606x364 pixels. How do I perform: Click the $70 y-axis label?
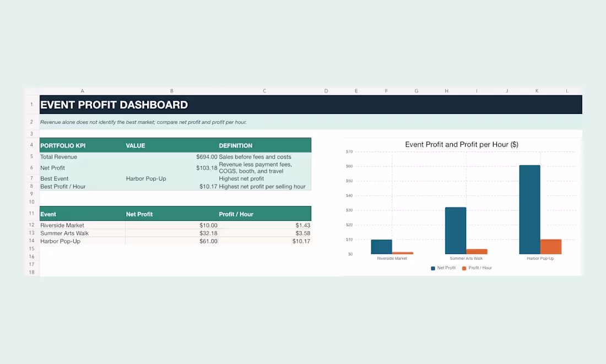tap(349, 151)
